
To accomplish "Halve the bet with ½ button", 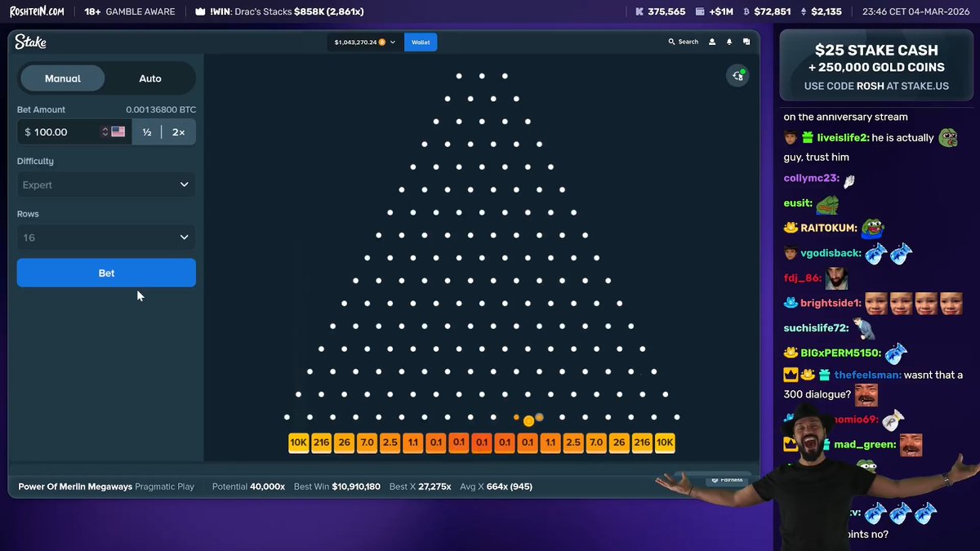I will pyautogui.click(x=147, y=131).
